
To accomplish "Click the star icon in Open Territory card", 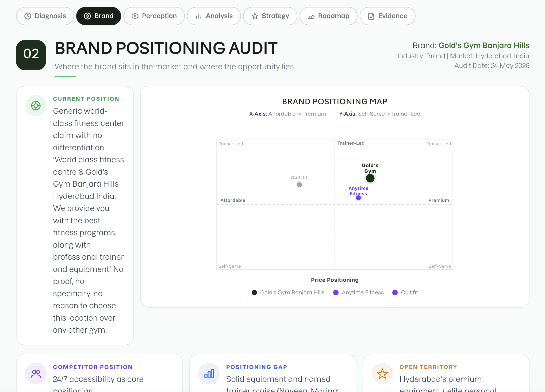I will 382,374.
